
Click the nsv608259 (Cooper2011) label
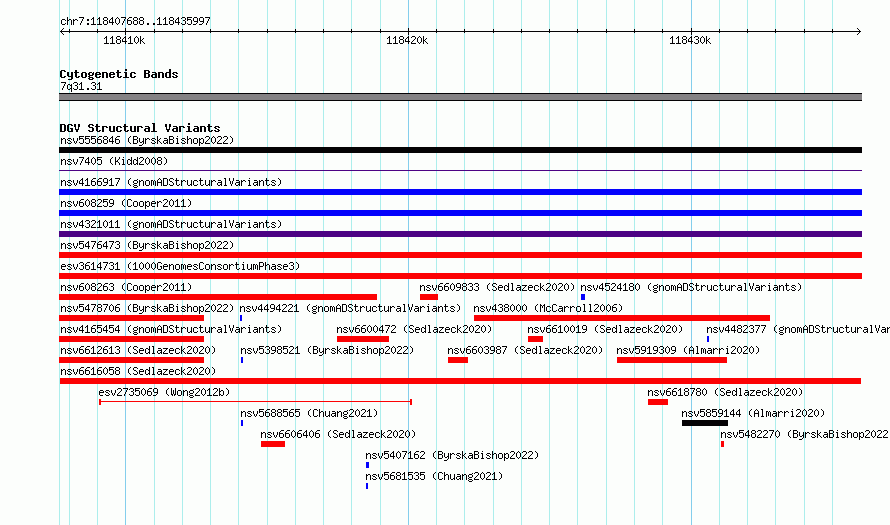click(x=126, y=203)
